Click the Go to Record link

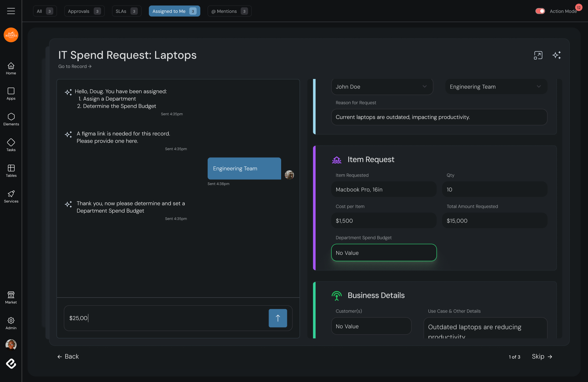[75, 66]
